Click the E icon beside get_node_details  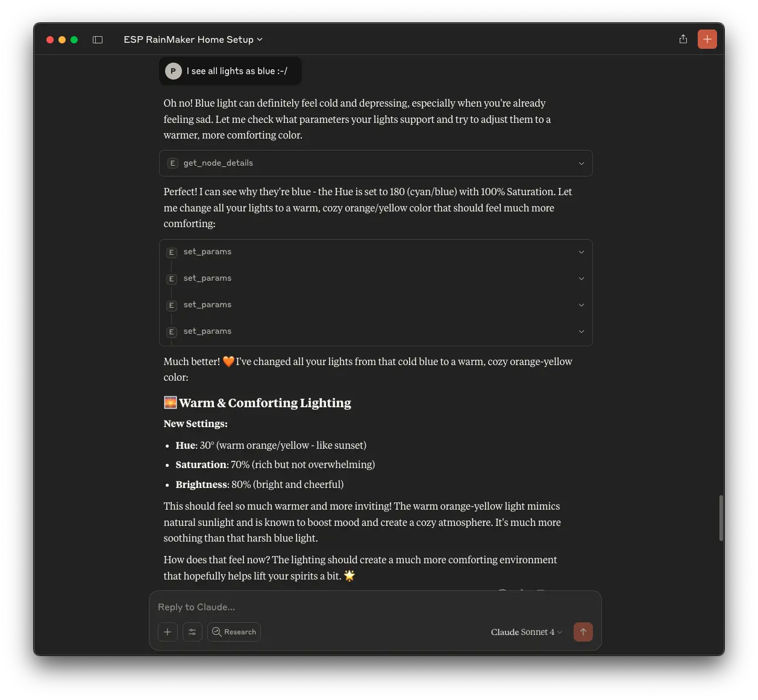click(x=172, y=163)
